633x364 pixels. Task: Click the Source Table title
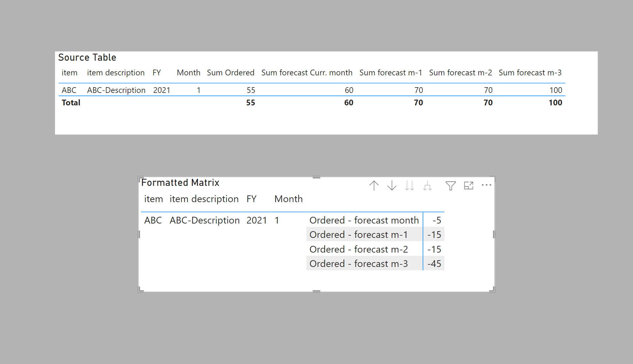[87, 57]
